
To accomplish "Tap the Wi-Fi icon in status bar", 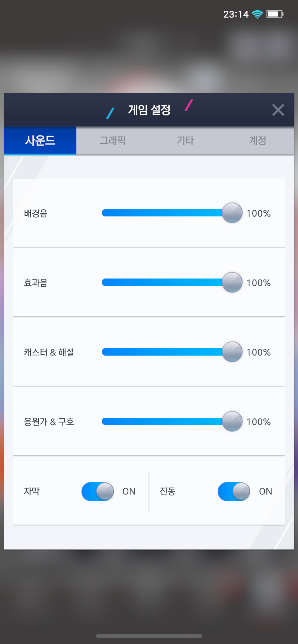I will [257, 14].
